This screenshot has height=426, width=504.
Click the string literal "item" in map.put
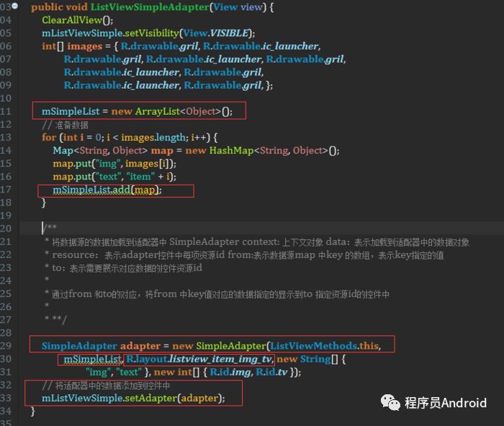coord(140,177)
